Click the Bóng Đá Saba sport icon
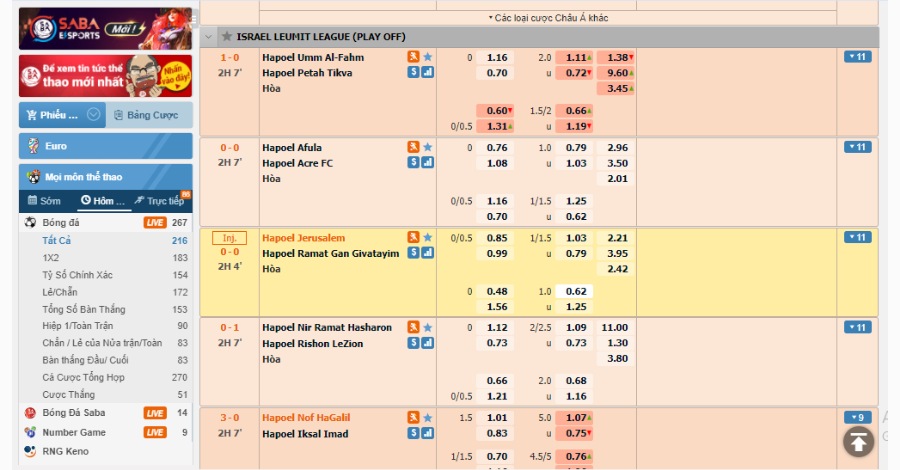This screenshot has height=470, width=900. click(30, 413)
